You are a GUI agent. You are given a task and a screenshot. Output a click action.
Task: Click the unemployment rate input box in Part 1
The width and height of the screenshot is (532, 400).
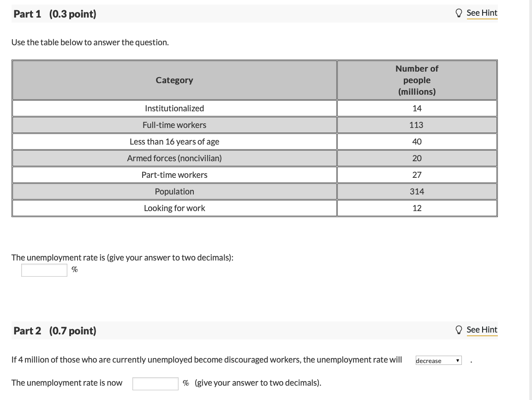click(44, 270)
